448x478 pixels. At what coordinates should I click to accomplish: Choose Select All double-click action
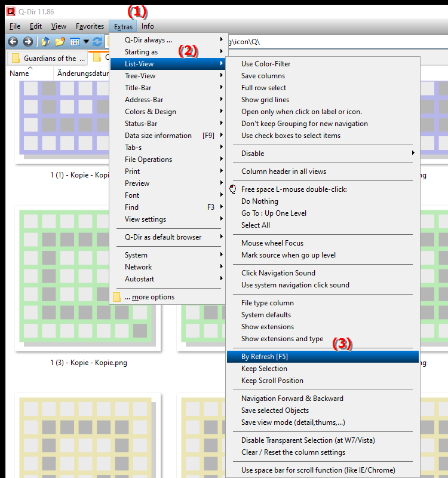[323, 225]
